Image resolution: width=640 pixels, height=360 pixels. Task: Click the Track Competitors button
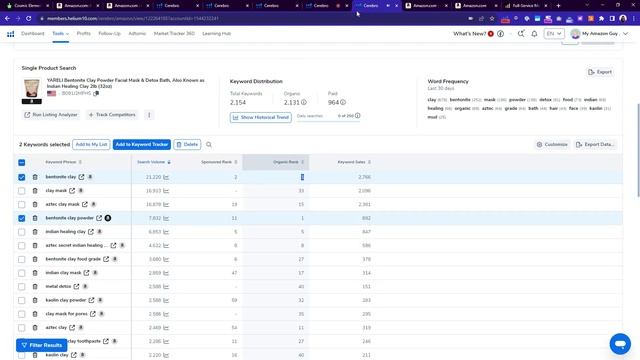(112, 115)
